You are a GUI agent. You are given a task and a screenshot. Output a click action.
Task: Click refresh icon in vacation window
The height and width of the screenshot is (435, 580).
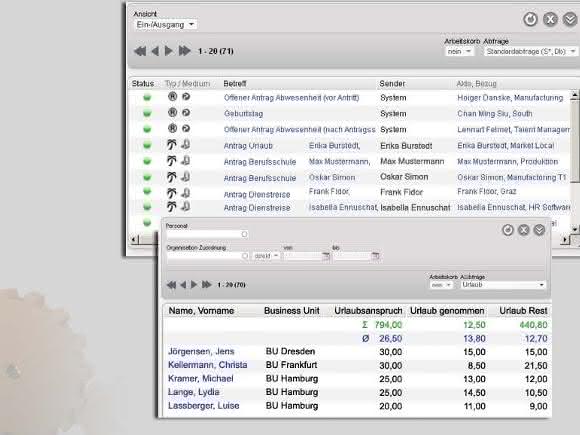click(x=508, y=230)
